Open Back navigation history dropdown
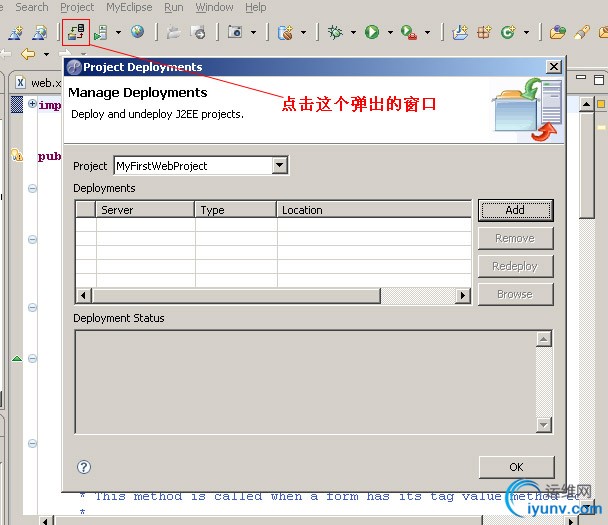Image resolution: width=608 pixels, height=525 pixels. [x=46, y=54]
